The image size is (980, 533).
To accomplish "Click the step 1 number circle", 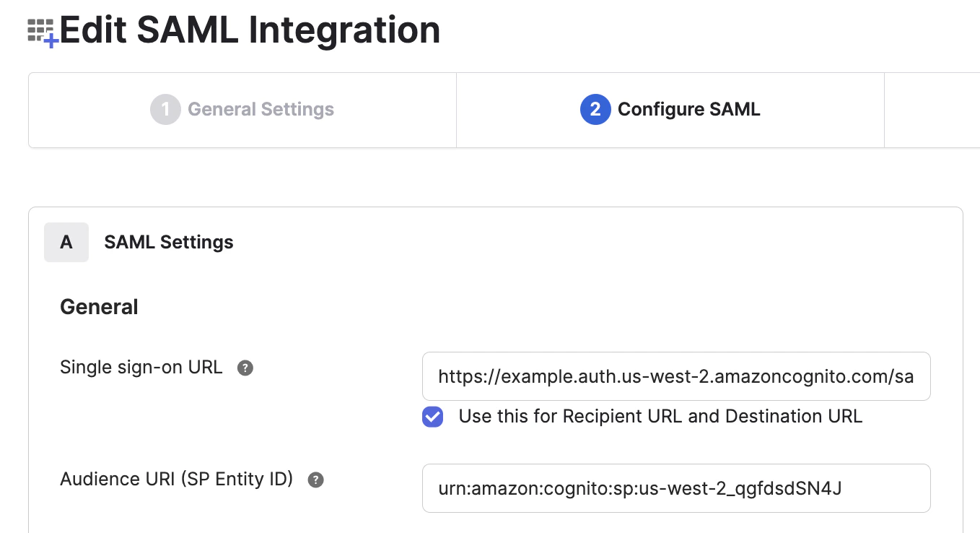I will click(165, 110).
